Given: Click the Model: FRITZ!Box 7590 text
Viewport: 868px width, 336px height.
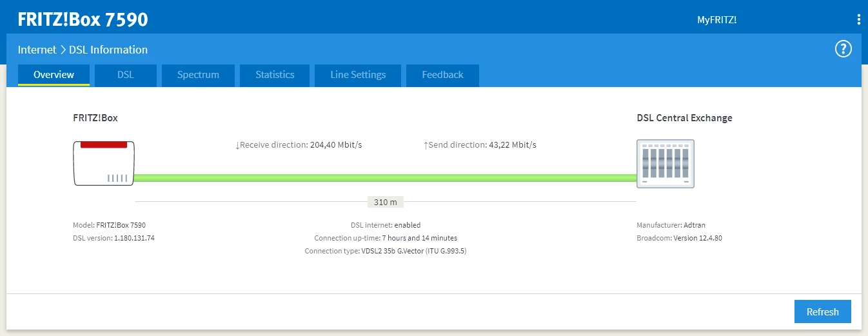Looking at the screenshot, I should tap(109, 225).
